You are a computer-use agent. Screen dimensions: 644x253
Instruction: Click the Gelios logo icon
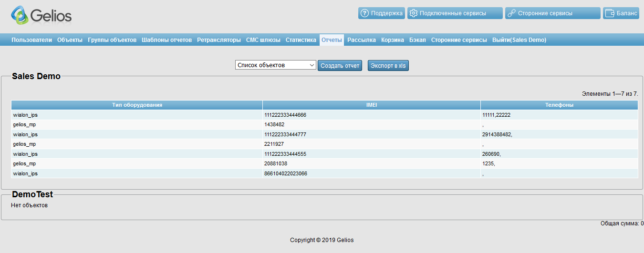(x=20, y=16)
